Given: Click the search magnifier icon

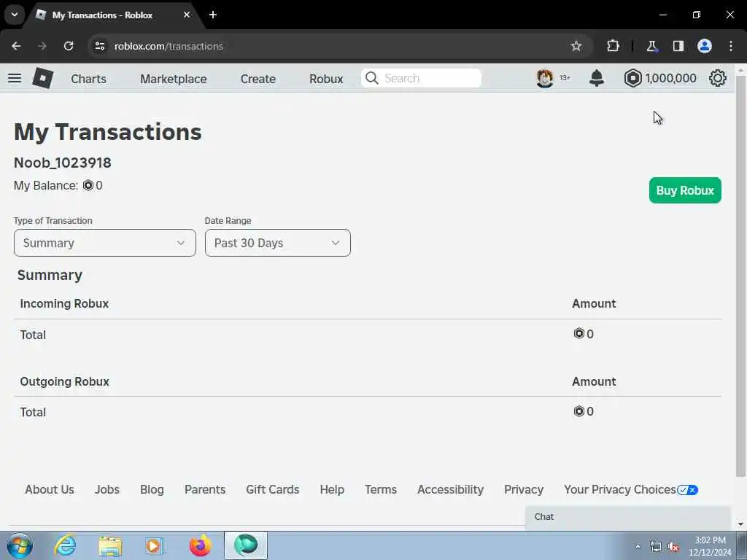Looking at the screenshot, I should point(371,78).
